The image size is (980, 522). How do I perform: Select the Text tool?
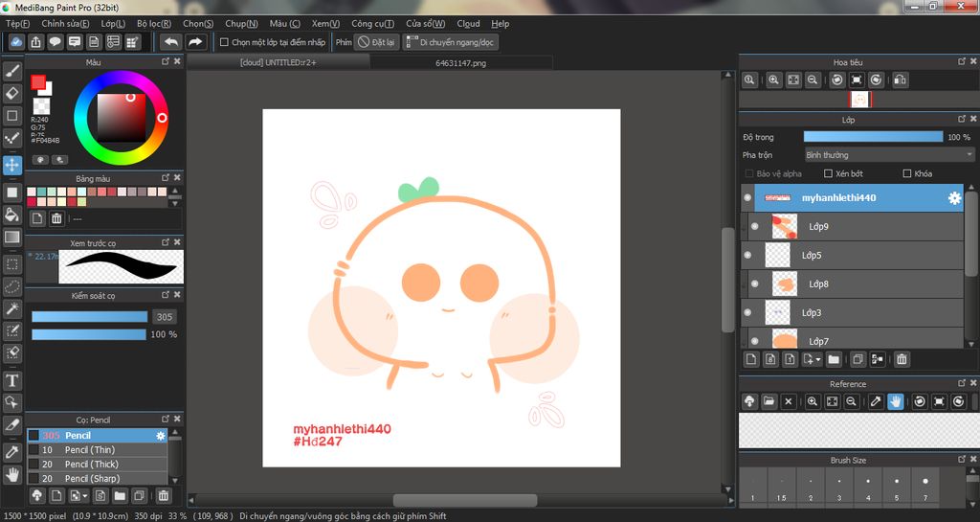tap(11, 380)
